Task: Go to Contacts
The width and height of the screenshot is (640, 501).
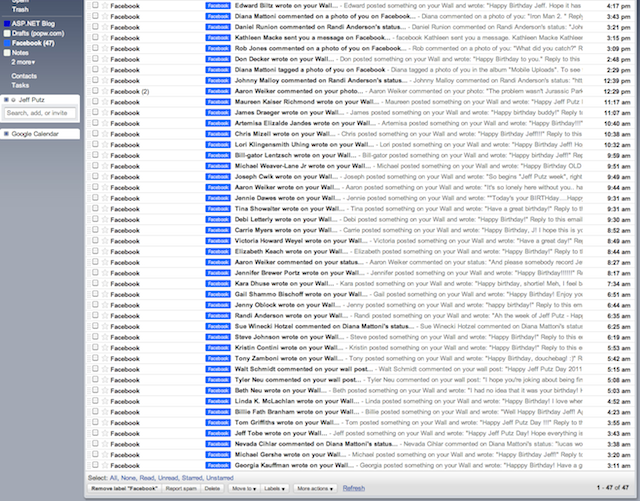Action: pyautogui.click(x=24, y=76)
